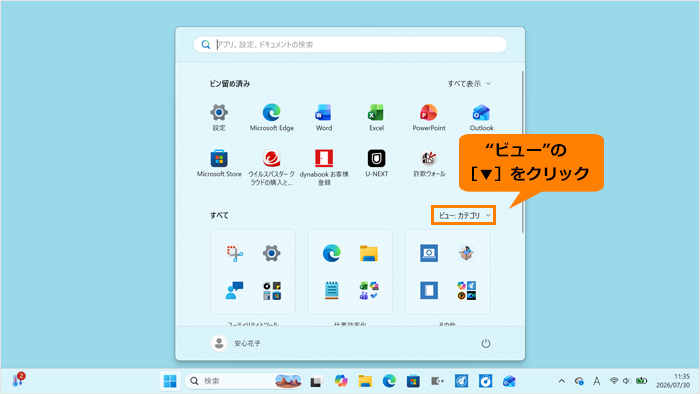Open the gear Settings icon in first category
The height and width of the screenshot is (394, 700).
pos(271,253)
